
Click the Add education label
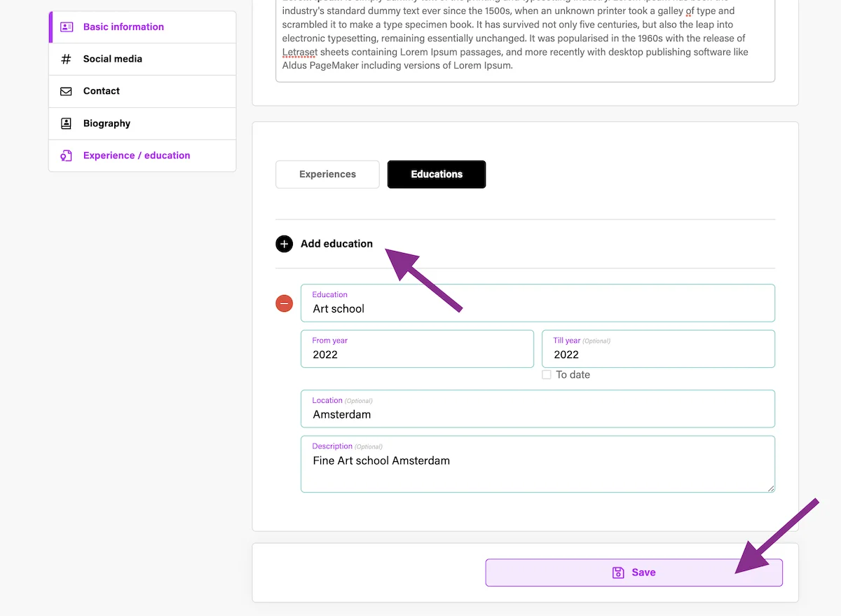pos(336,244)
